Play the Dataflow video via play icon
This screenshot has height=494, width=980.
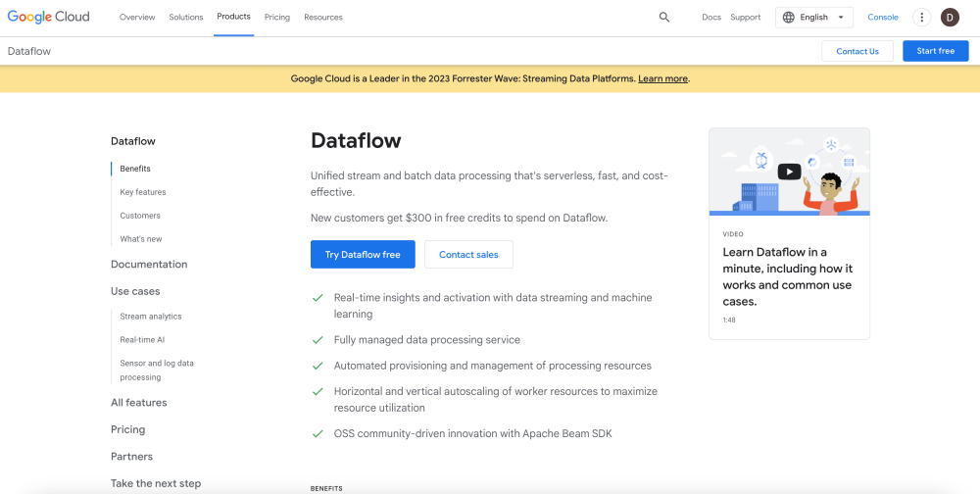pyautogui.click(x=789, y=172)
